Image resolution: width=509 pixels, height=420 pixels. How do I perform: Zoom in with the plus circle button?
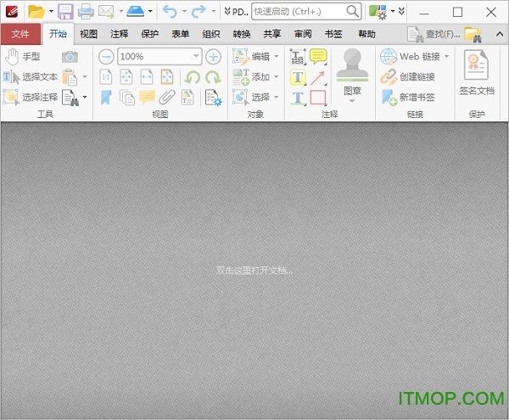click(x=213, y=57)
